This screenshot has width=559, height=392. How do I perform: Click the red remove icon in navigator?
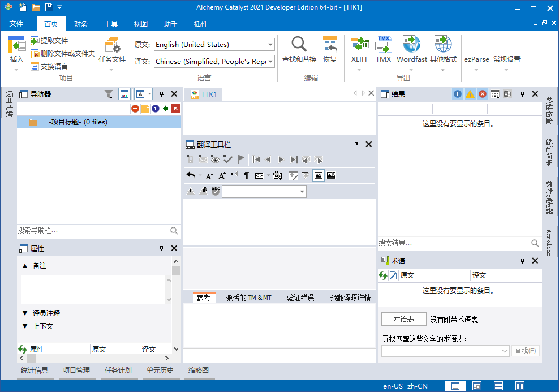pyautogui.click(x=135, y=109)
